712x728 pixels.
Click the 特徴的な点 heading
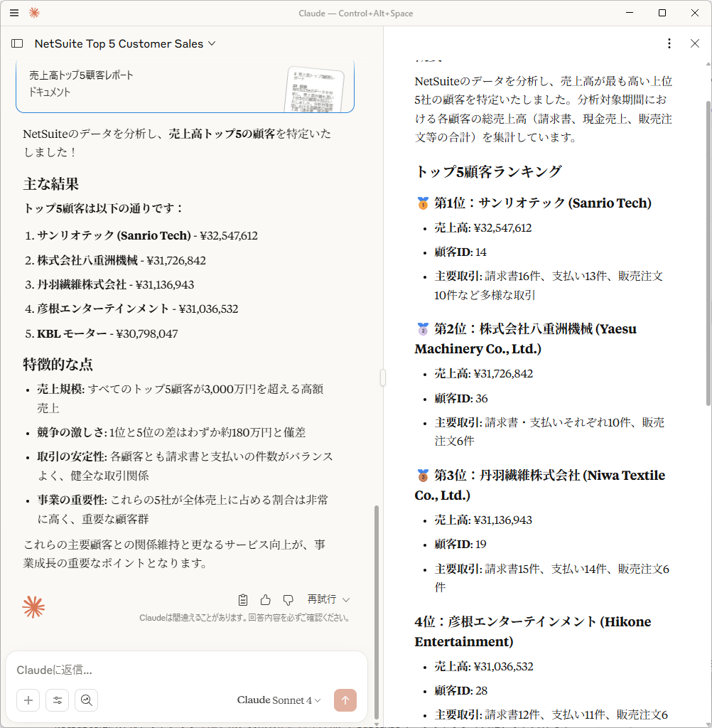[58, 364]
